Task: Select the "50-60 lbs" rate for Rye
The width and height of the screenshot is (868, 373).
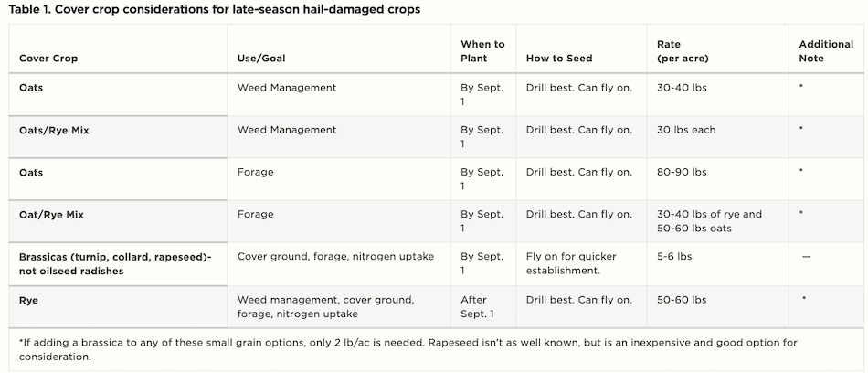Action: [682, 300]
